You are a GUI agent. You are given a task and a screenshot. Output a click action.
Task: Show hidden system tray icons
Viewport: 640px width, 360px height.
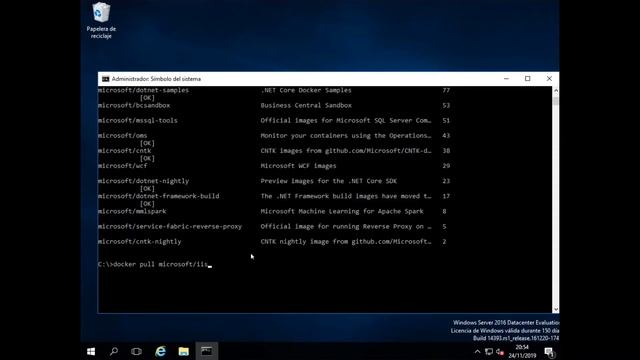point(477,352)
